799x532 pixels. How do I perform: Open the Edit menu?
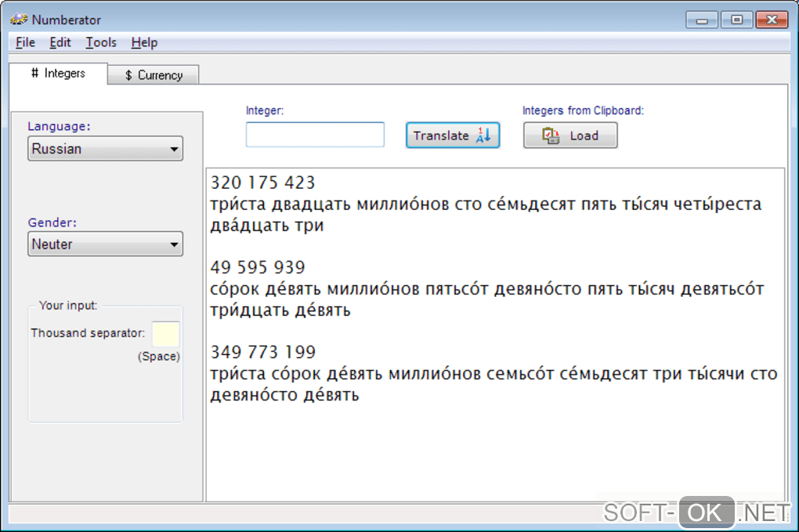(x=60, y=42)
